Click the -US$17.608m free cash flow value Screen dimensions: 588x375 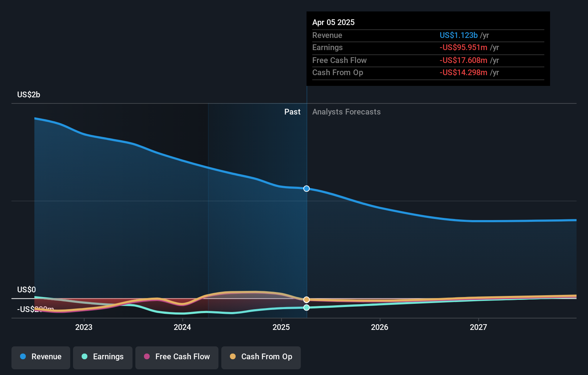463,60
